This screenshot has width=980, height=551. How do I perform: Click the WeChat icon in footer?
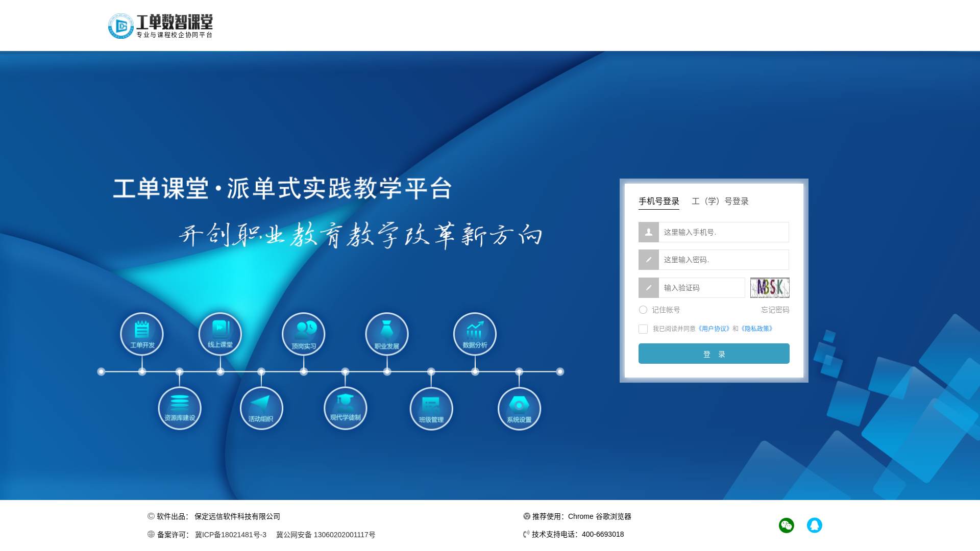tap(786, 525)
